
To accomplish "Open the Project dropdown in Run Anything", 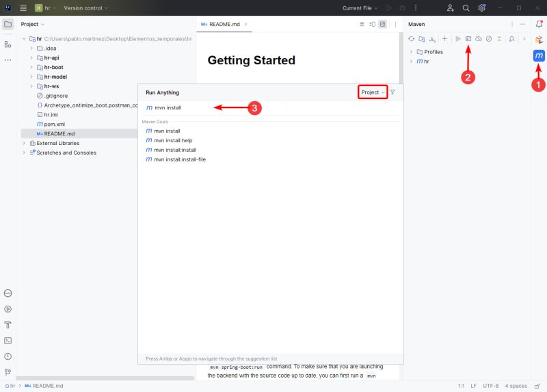I will coord(373,92).
